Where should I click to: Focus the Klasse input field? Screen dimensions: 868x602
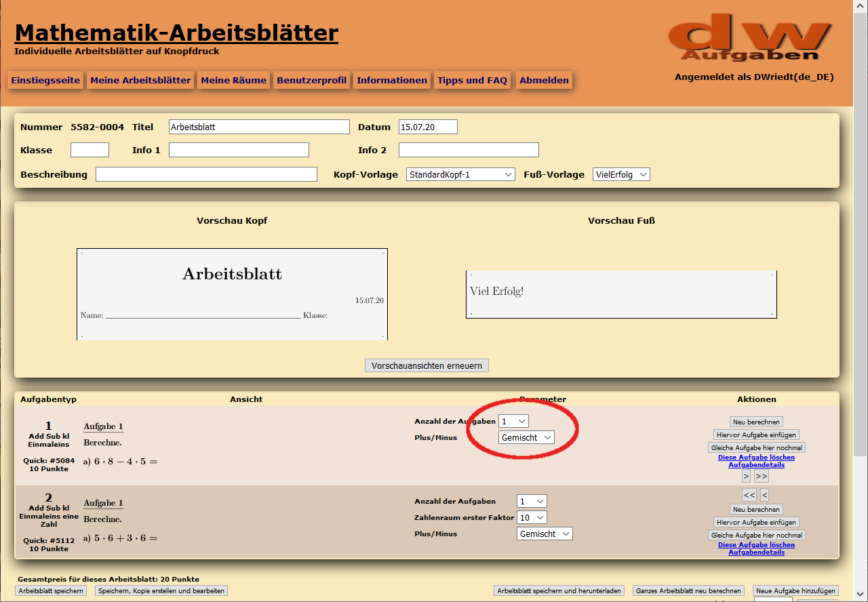pyautogui.click(x=90, y=150)
